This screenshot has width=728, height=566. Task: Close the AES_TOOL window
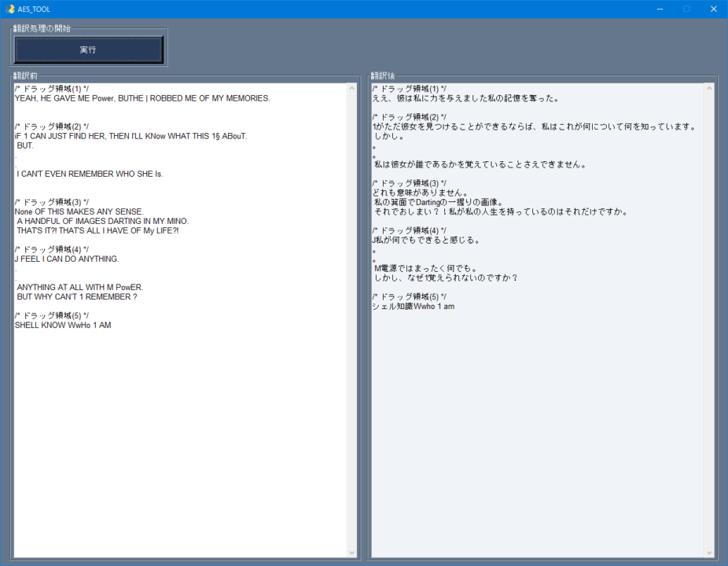714,9
